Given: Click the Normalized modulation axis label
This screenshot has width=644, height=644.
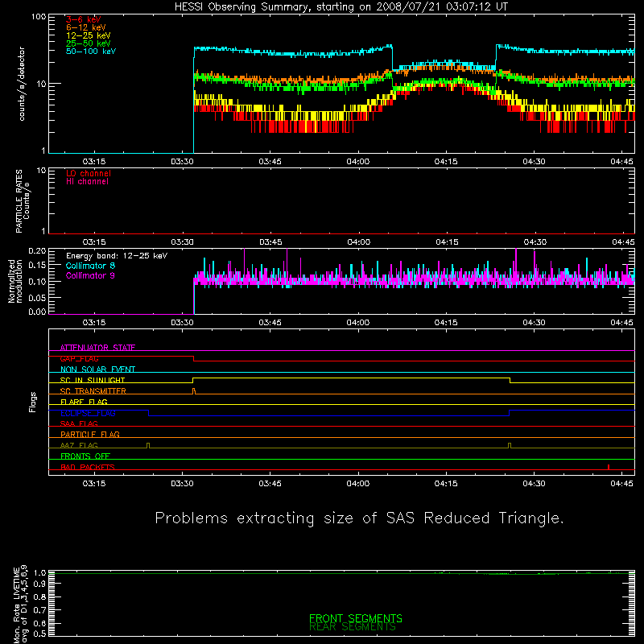Looking at the screenshot, I should point(14,281).
